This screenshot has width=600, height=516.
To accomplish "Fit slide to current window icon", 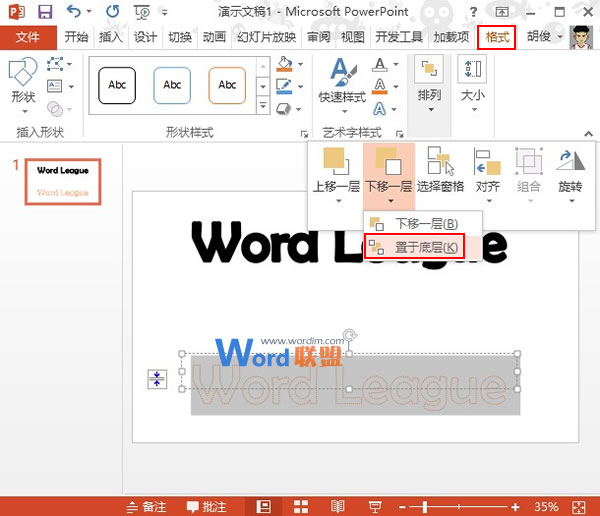I will 578,507.
